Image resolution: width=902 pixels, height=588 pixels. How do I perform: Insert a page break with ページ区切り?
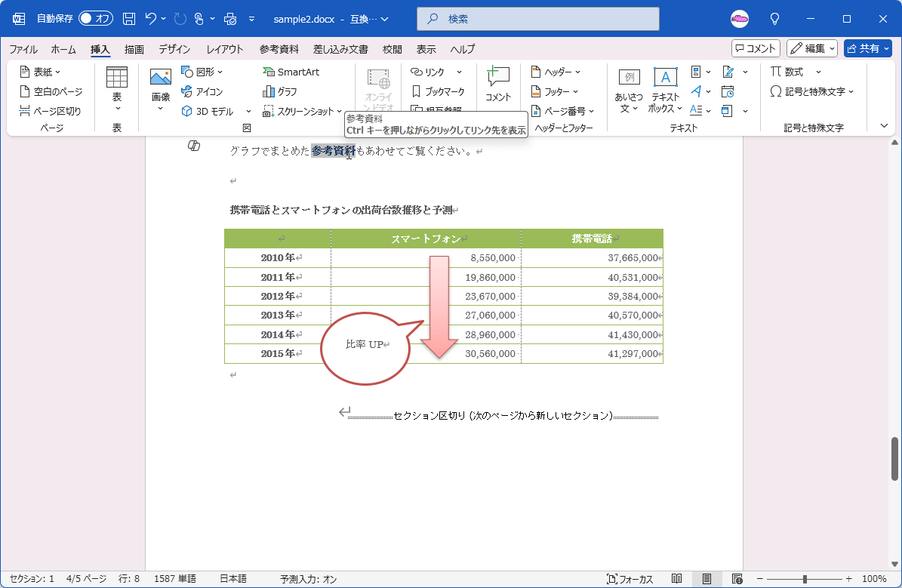pos(50,111)
